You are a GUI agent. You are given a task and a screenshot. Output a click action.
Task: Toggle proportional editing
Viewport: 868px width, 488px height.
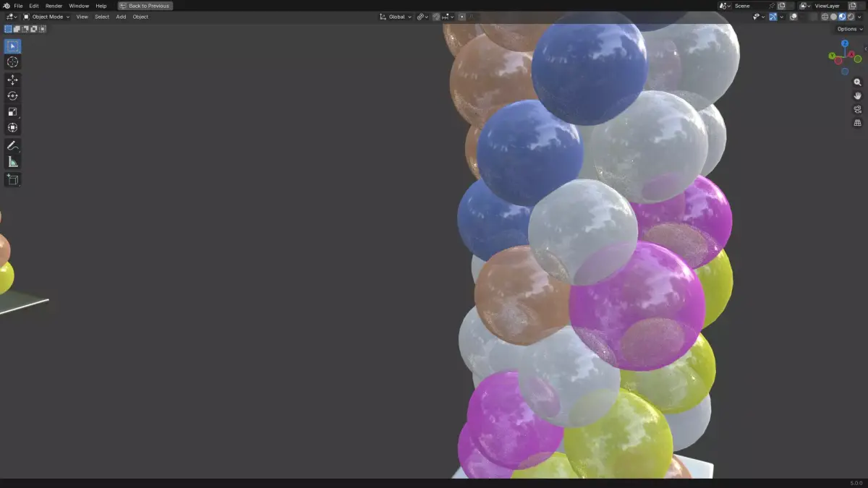[461, 17]
